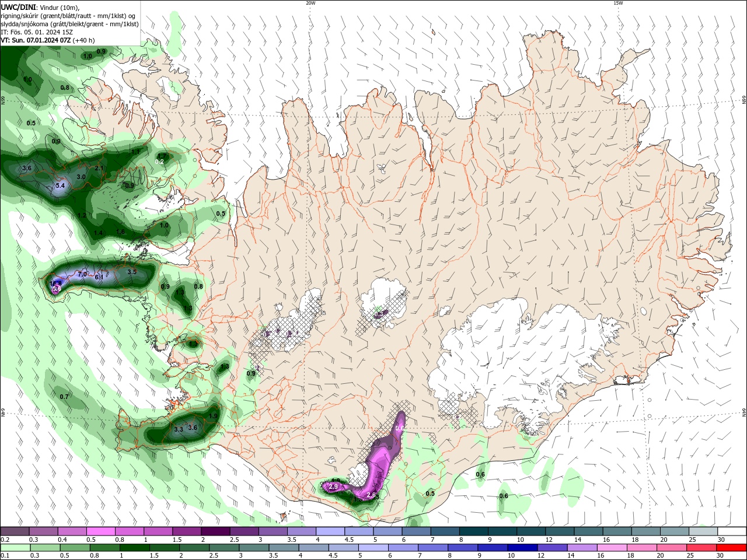
Task: Click the dark mauve 0.2–0.3 swatch on upper scale
Action: (x=15, y=531)
